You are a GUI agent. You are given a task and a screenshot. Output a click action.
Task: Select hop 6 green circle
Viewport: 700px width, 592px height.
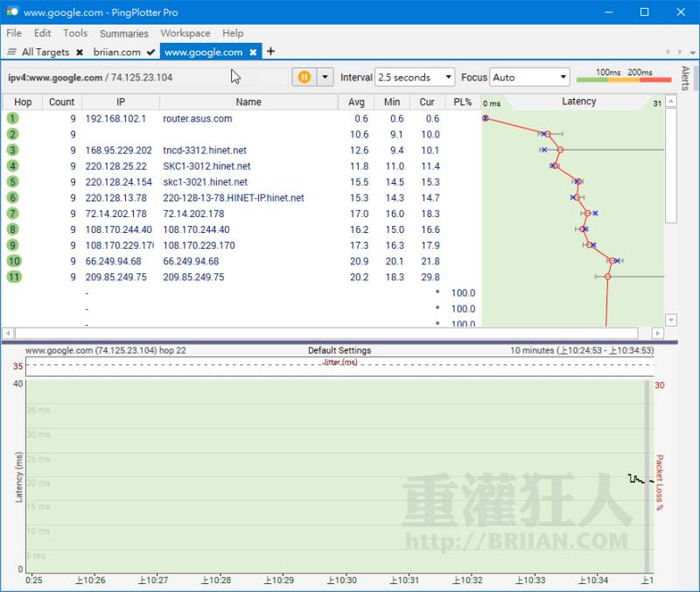pos(12,198)
